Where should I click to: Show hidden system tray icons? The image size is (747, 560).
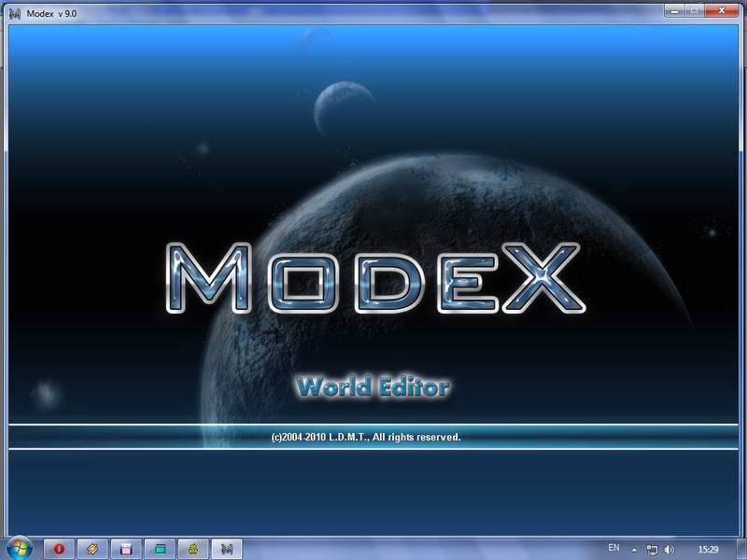coord(635,550)
